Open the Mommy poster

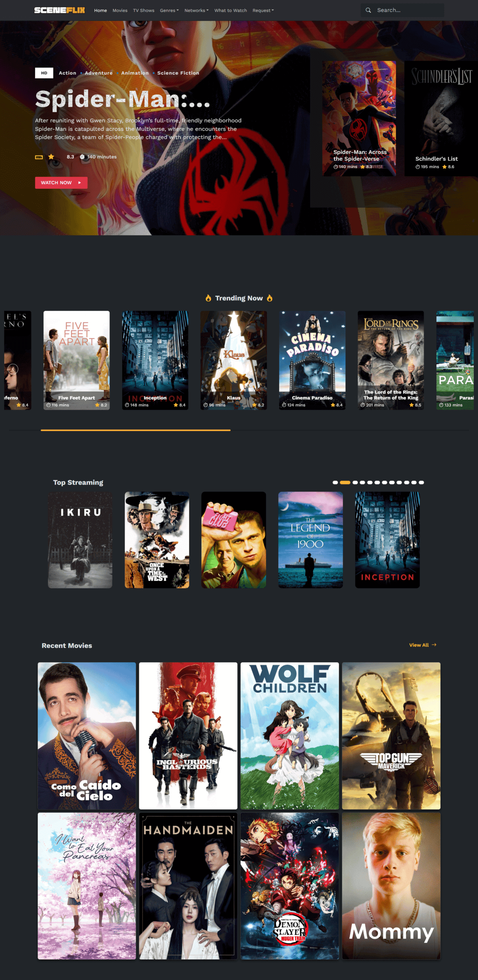pyautogui.click(x=391, y=886)
